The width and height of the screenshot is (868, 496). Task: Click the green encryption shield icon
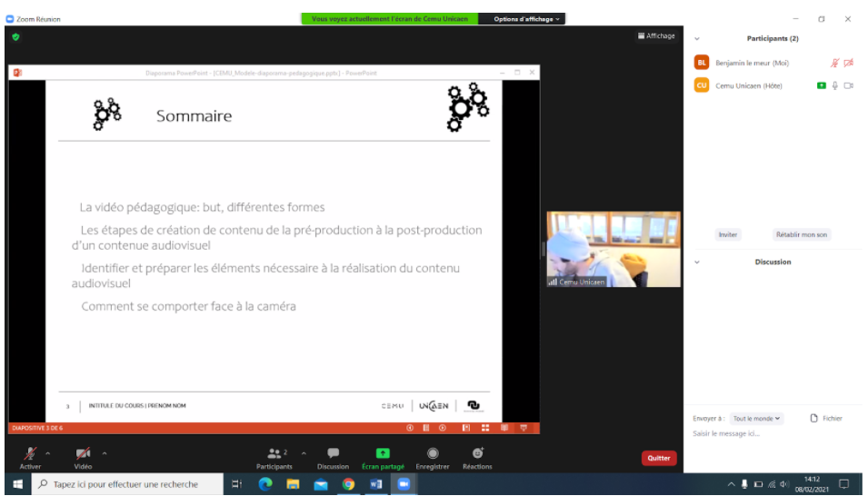pos(15,37)
